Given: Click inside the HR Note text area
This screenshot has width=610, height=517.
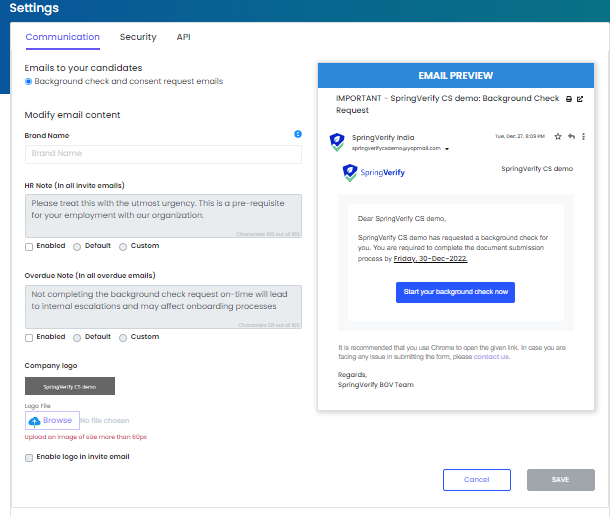Looking at the screenshot, I should [163, 216].
